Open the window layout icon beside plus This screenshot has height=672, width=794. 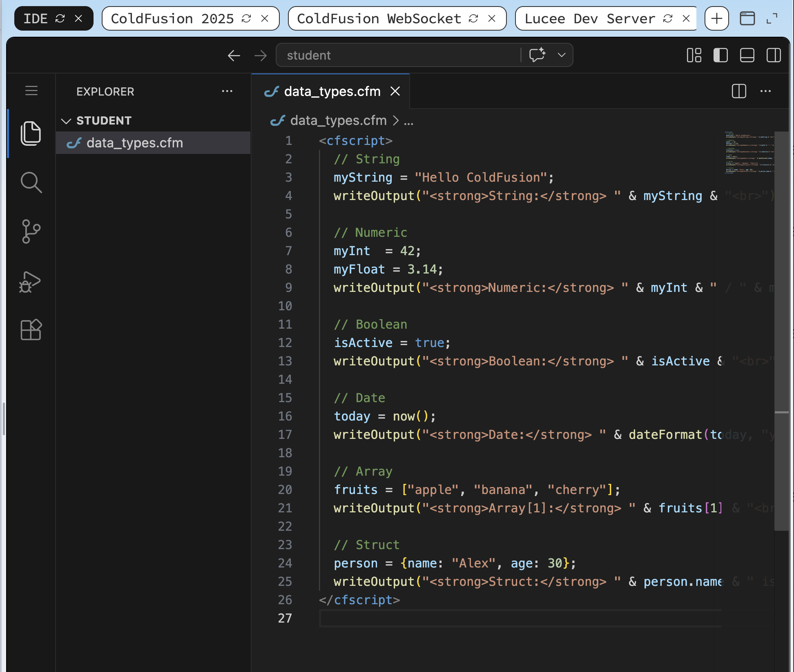tap(747, 18)
